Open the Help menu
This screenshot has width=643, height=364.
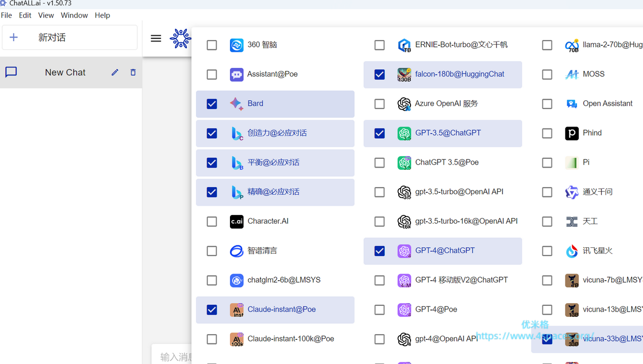pyautogui.click(x=102, y=15)
